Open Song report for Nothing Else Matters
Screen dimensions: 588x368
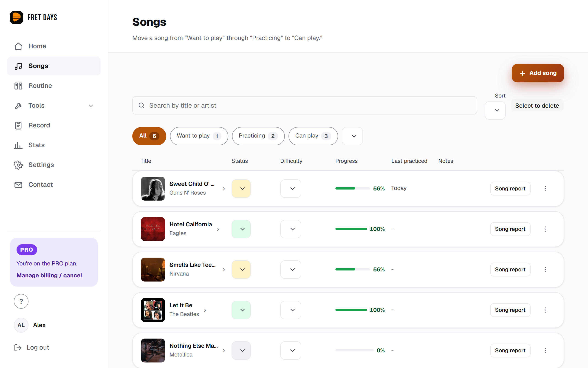(x=510, y=351)
